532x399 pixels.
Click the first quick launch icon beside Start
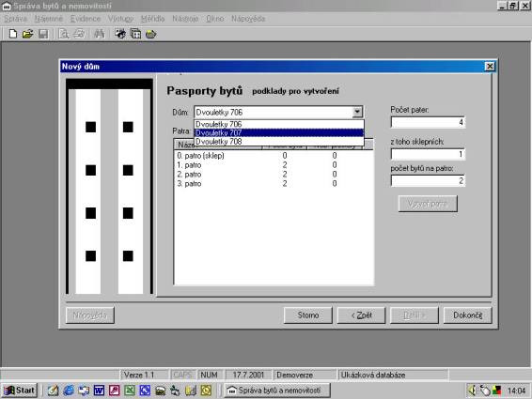click(x=53, y=391)
